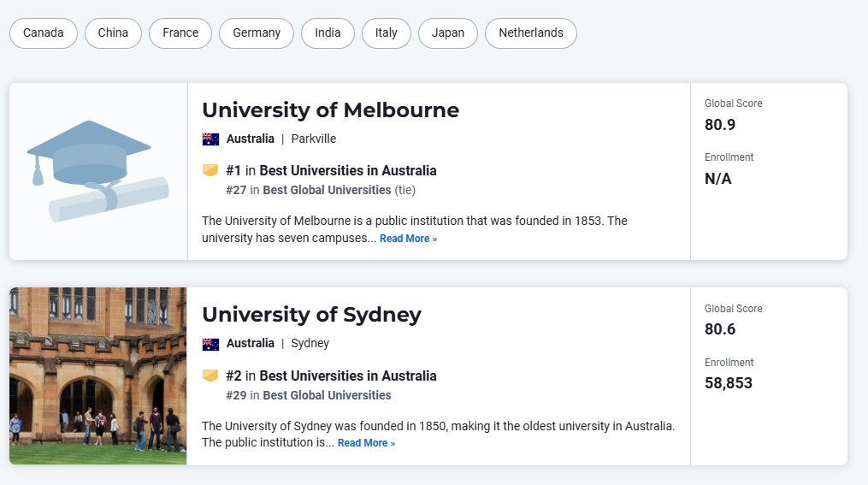This screenshot has height=485, width=868.
Task: Click the Melbourne global score 80.9
Action: coord(720,125)
